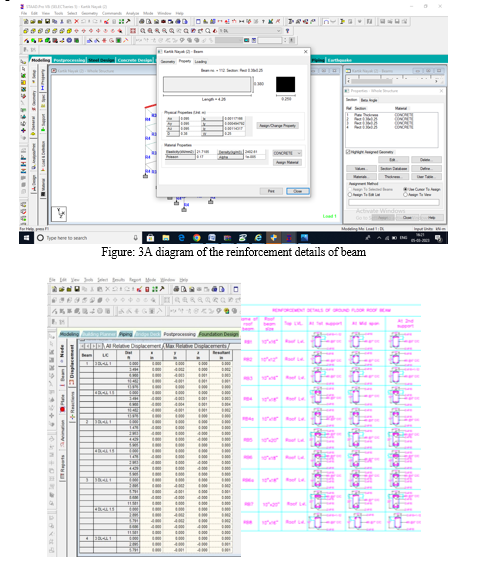Switch to the Steel Design page tab

click(101, 60)
